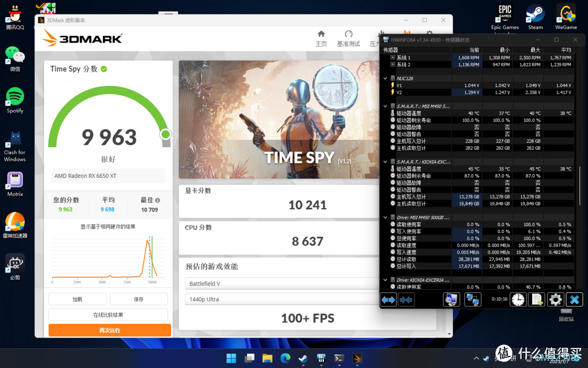
Task: Select the 读取速度 row under Drive: MSI M450
Action: (477, 245)
